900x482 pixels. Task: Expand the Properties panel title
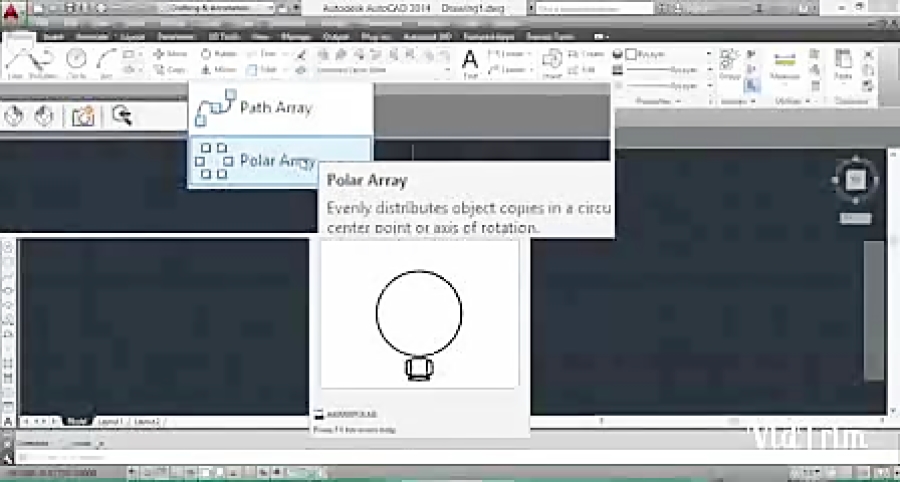pyautogui.click(x=658, y=102)
